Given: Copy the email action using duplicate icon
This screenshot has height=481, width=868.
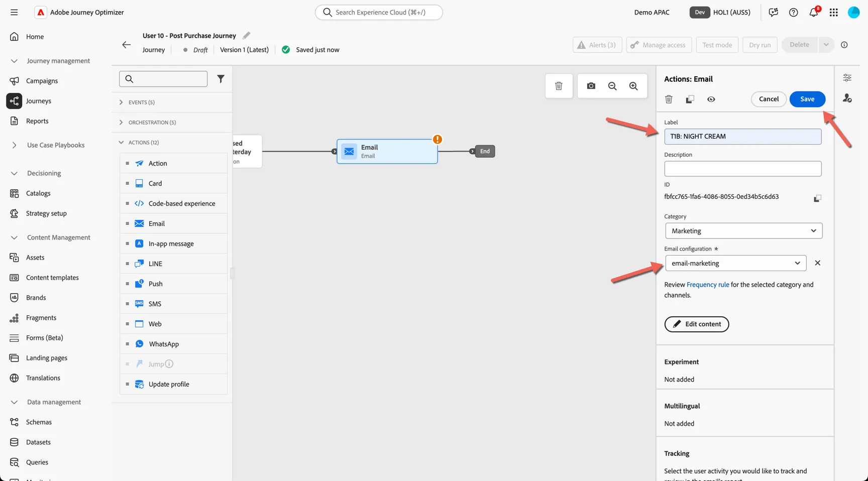Looking at the screenshot, I should (x=690, y=99).
